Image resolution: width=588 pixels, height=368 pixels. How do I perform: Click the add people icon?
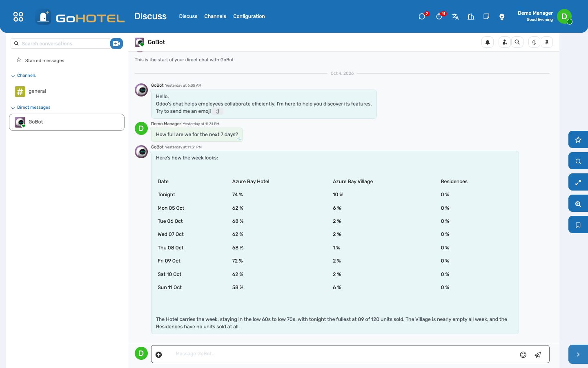[505, 42]
